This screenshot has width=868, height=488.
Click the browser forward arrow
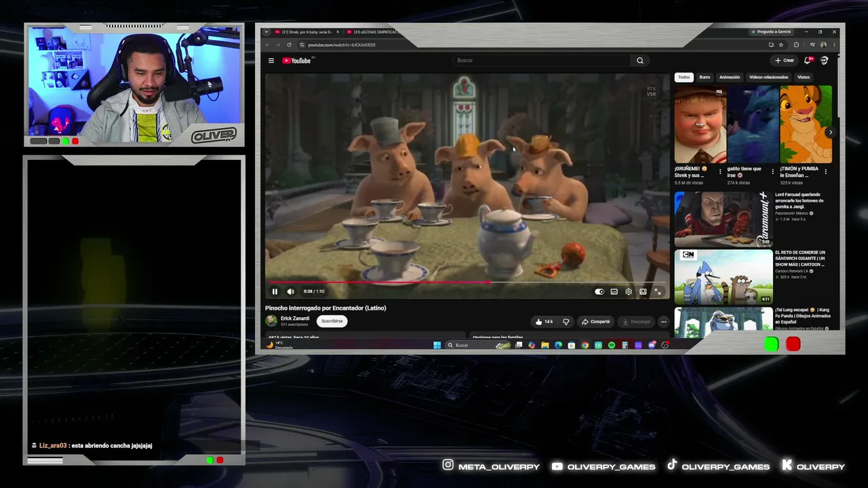coord(278,45)
